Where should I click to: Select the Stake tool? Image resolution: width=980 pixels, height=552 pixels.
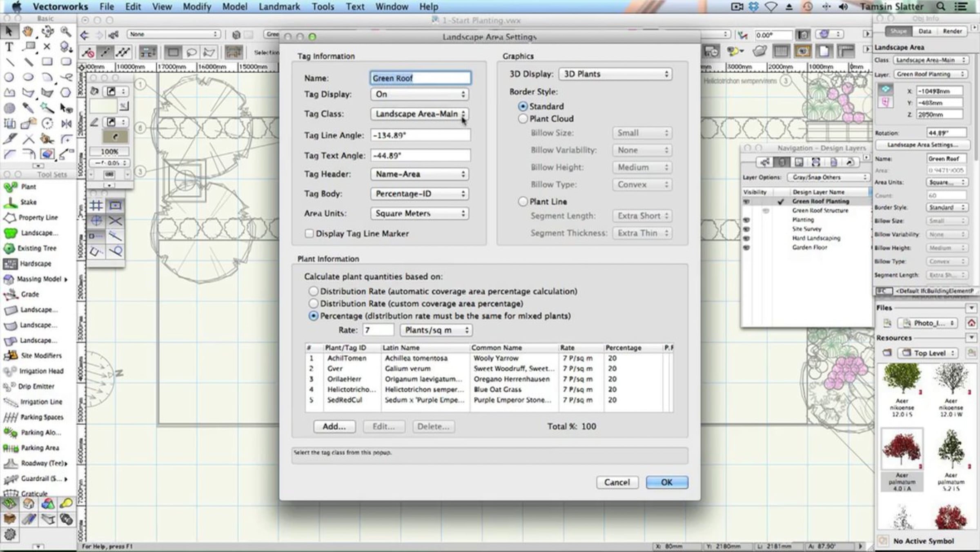(x=10, y=202)
